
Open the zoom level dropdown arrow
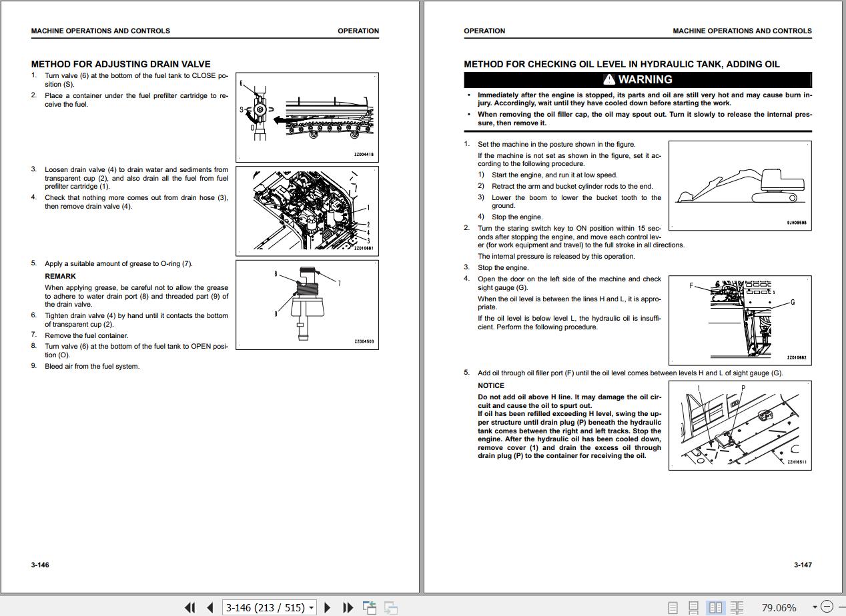[815, 607]
